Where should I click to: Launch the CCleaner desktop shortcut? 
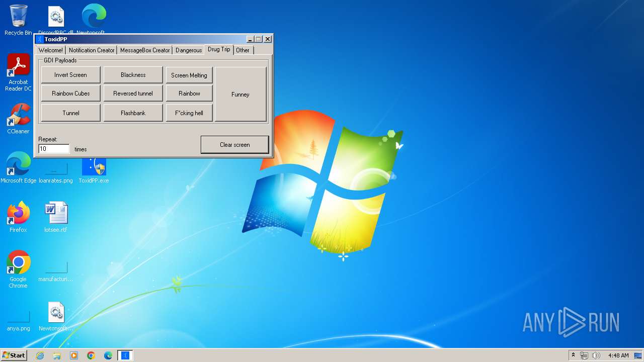point(18,119)
